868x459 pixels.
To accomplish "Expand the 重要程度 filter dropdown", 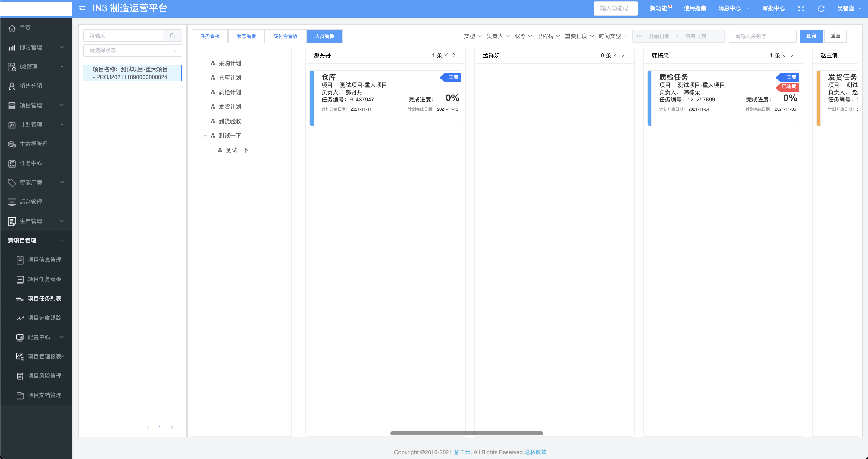I will (579, 36).
